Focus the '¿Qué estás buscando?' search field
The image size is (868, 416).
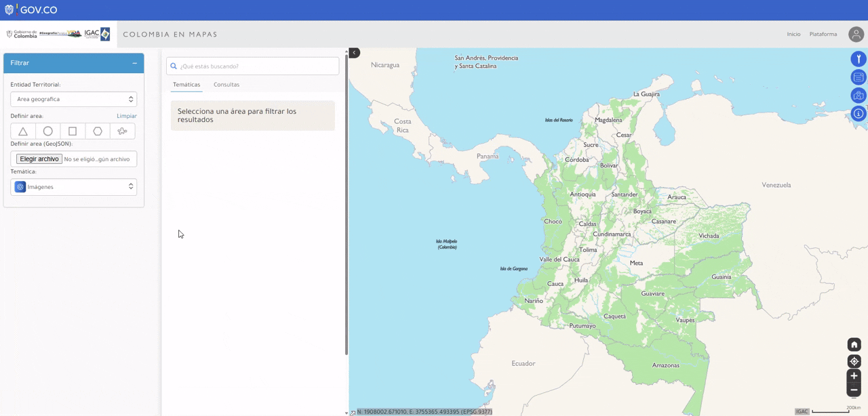point(253,66)
